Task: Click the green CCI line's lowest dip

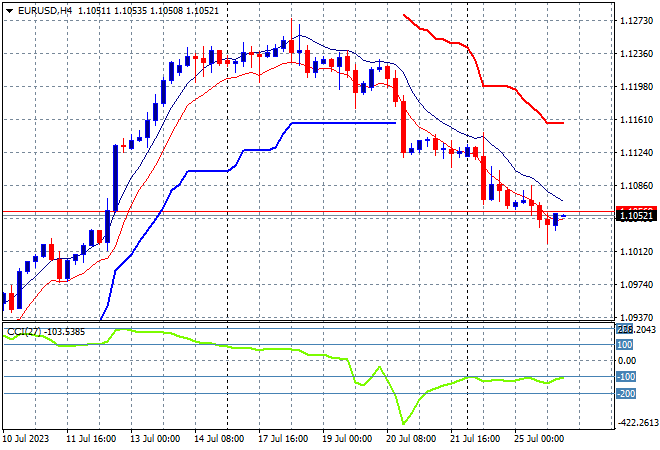Action: point(403,423)
